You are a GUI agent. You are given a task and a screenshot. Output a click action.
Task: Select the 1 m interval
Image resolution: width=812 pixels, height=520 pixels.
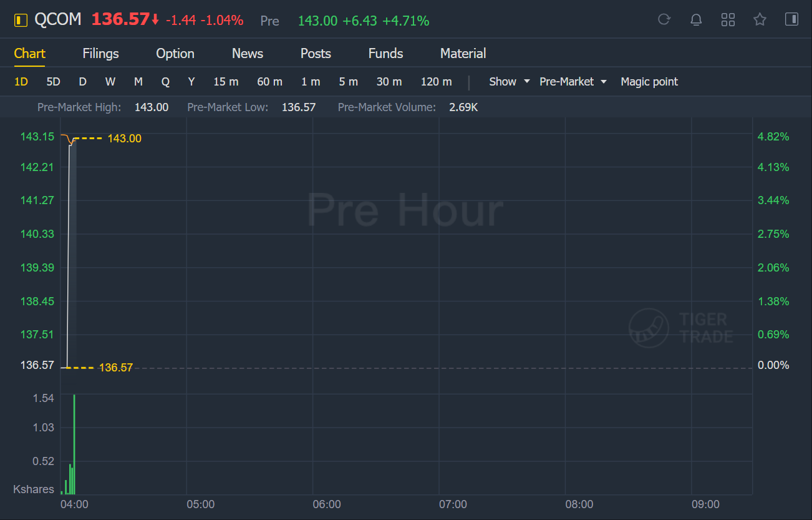tap(311, 82)
